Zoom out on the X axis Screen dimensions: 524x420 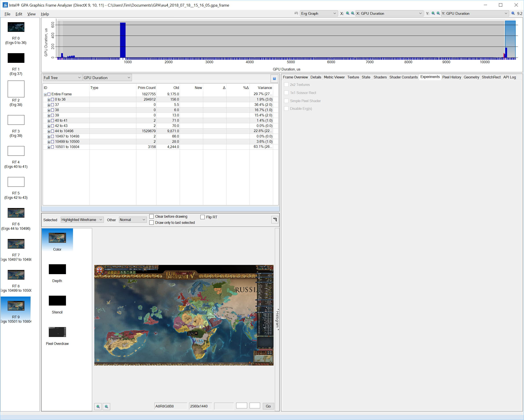(353, 13)
